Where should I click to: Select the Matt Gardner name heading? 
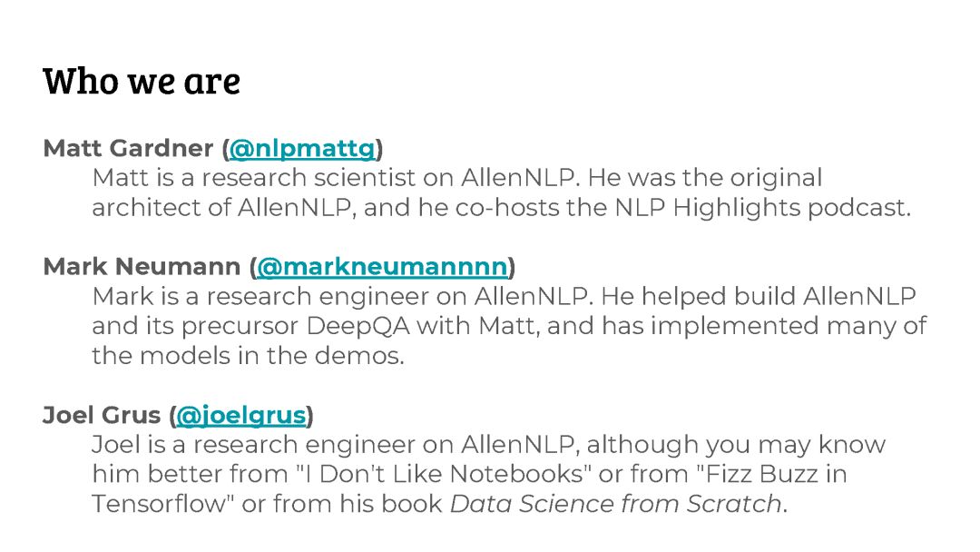click(x=128, y=149)
